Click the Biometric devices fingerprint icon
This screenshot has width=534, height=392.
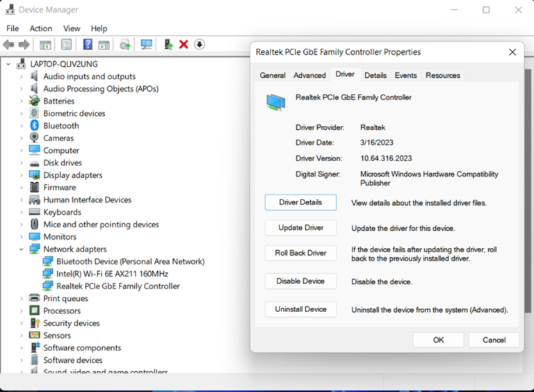click(34, 113)
